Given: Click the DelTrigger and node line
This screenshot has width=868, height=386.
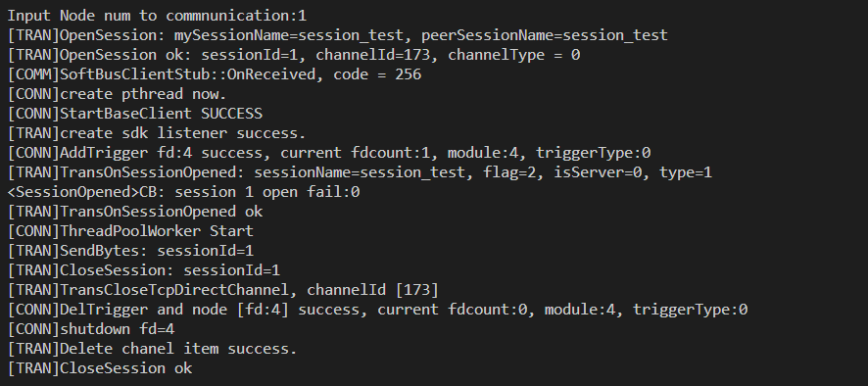Looking at the screenshot, I should click(377, 310).
